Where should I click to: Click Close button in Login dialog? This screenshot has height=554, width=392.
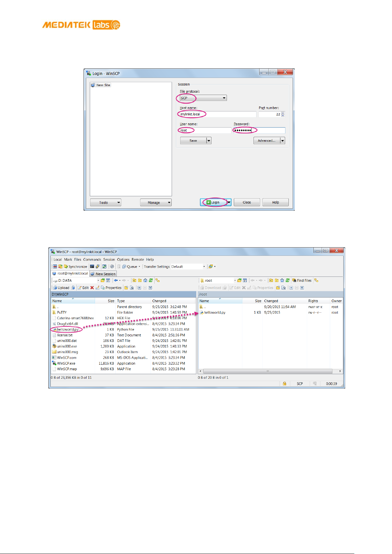pos(247,202)
